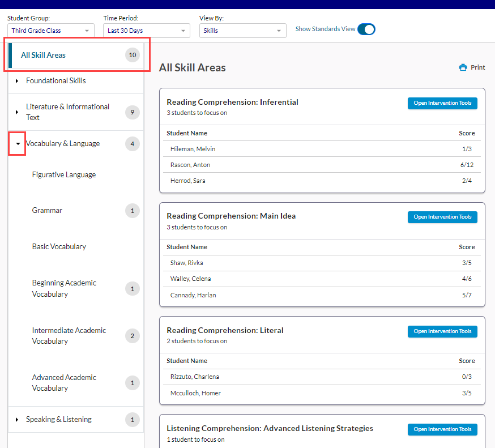Toggle the Show Standards View switch
The width and height of the screenshot is (495, 448).
(366, 29)
